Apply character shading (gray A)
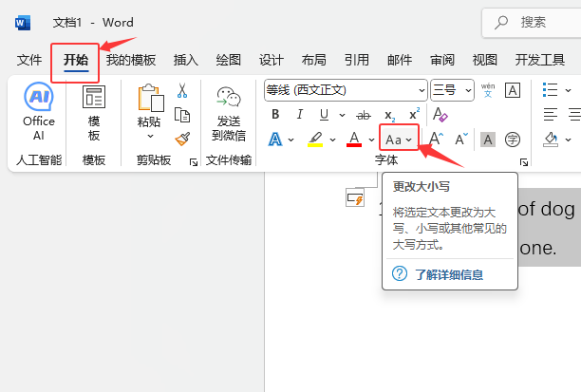Viewport: 581px width, 392px height. pyautogui.click(x=488, y=140)
